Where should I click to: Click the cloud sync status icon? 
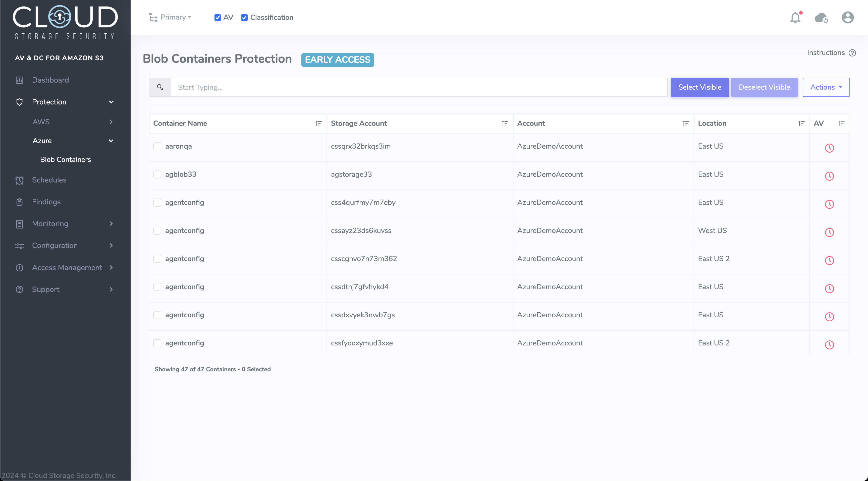point(822,18)
